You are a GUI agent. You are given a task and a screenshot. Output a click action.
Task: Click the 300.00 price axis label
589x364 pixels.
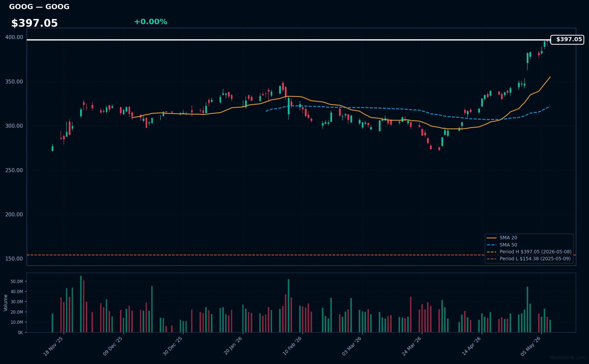[14, 126]
